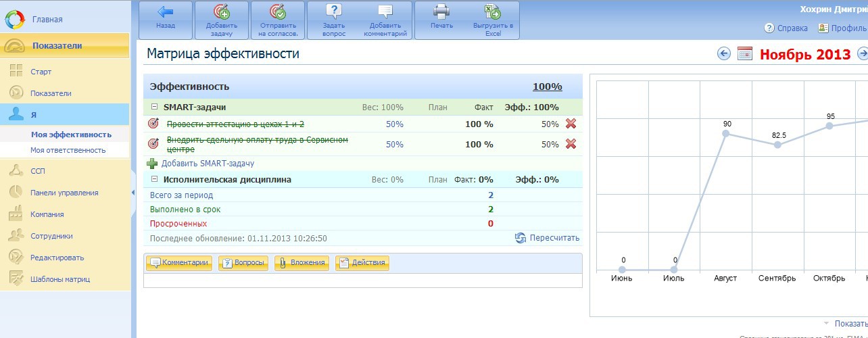
Task: Click the 100% efficiency total link
Action: (548, 87)
